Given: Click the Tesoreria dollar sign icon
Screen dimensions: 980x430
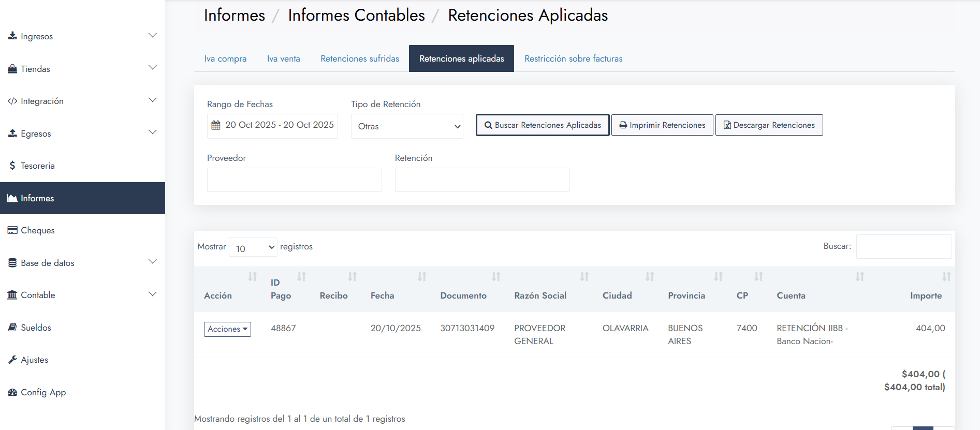Looking at the screenshot, I should point(12,166).
